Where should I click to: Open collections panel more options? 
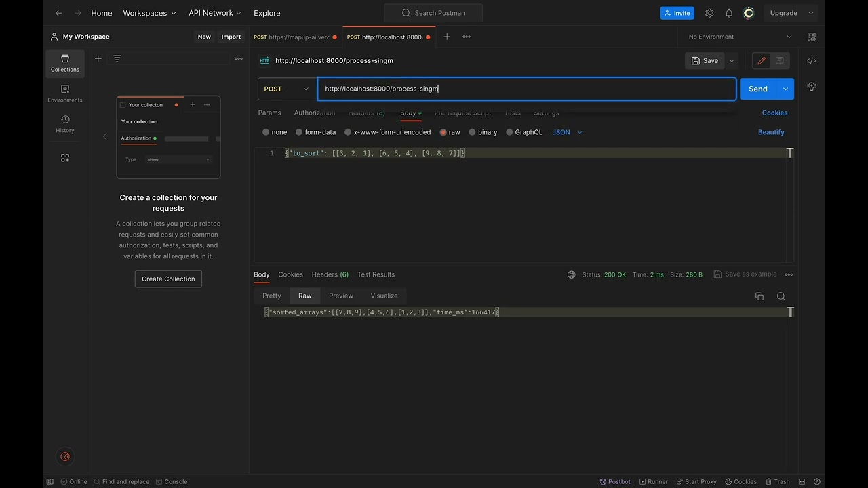239,59
